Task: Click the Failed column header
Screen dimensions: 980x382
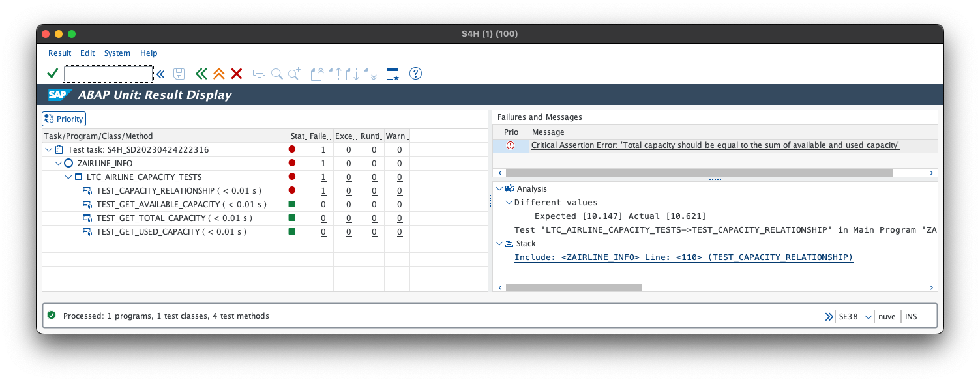Action: click(321, 136)
